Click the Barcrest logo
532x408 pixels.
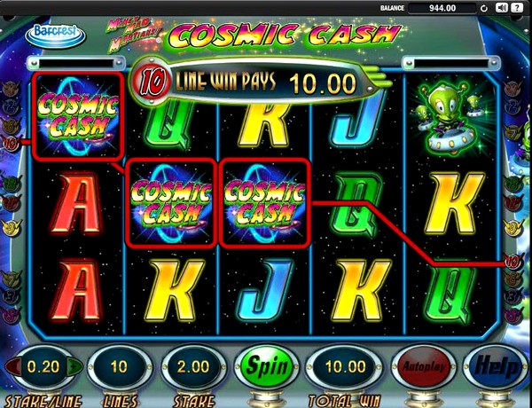click(x=55, y=34)
